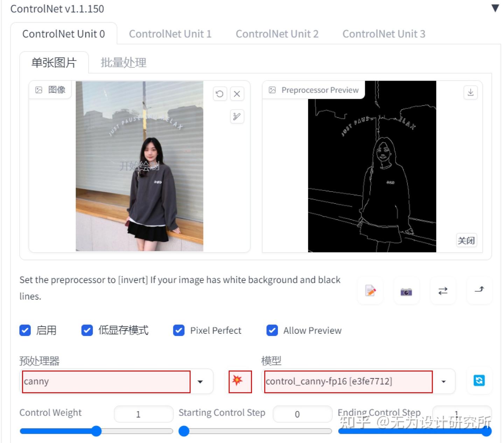This screenshot has height=443, width=504.
Task: Switch to ControlNet Unit 1 tab
Action: [x=170, y=34]
